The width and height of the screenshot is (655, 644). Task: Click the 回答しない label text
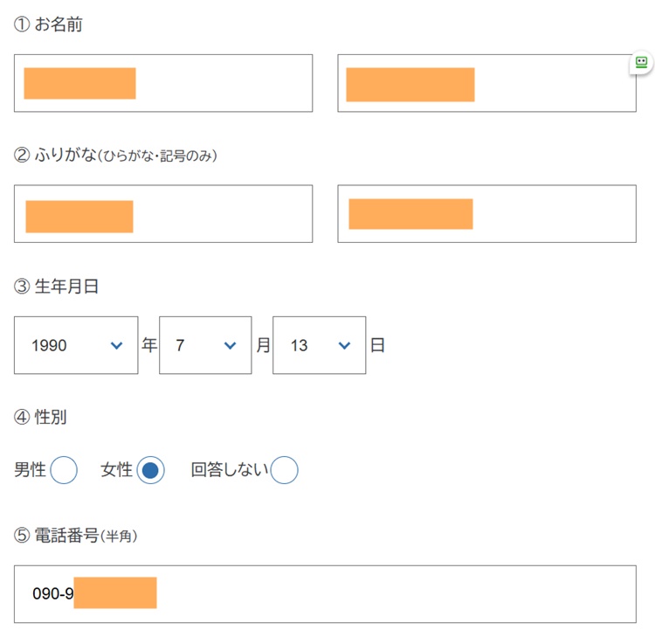pyautogui.click(x=230, y=470)
